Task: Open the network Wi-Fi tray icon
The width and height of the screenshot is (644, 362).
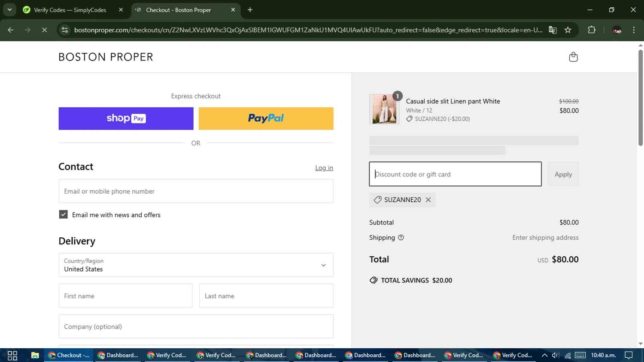Action: (x=568, y=356)
